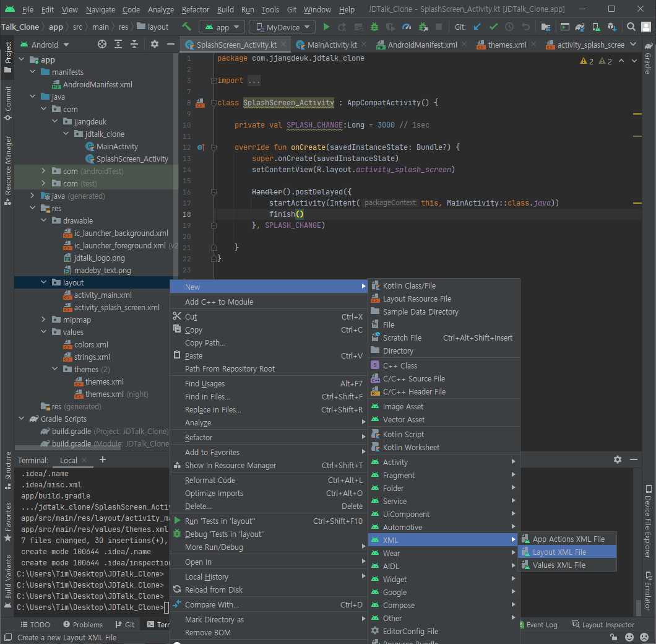Open the Device File Explorer side panel
The width and height of the screenshot is (656, 644).
pyautogui.click(x=648, y=521)
